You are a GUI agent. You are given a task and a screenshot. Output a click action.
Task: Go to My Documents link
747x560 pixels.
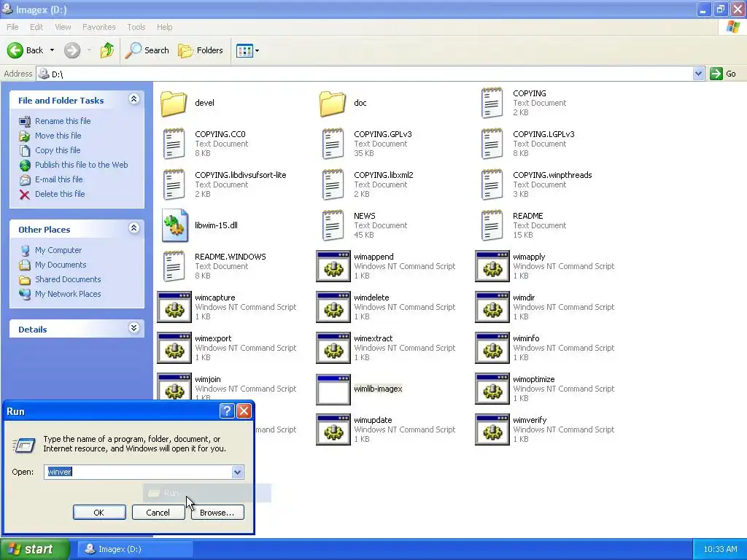(61, 265)
